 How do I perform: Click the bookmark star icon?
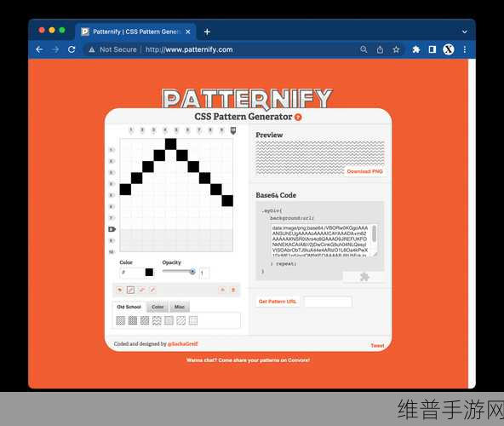point(396,49)
